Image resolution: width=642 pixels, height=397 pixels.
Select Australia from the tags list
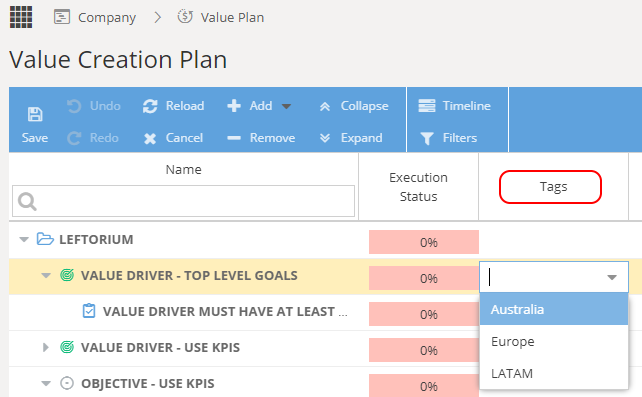coord(554,309)
